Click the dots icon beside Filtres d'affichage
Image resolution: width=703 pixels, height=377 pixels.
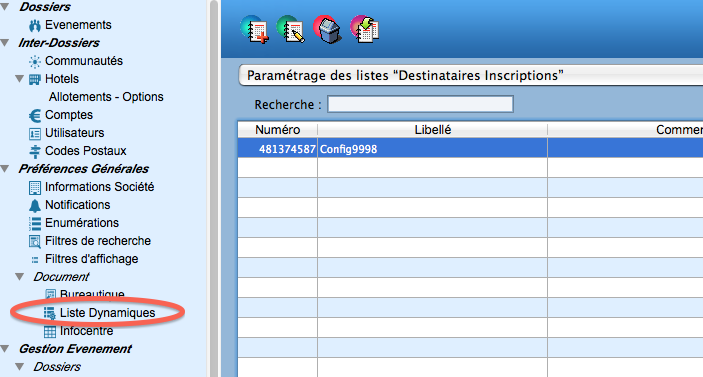[35, 260]
